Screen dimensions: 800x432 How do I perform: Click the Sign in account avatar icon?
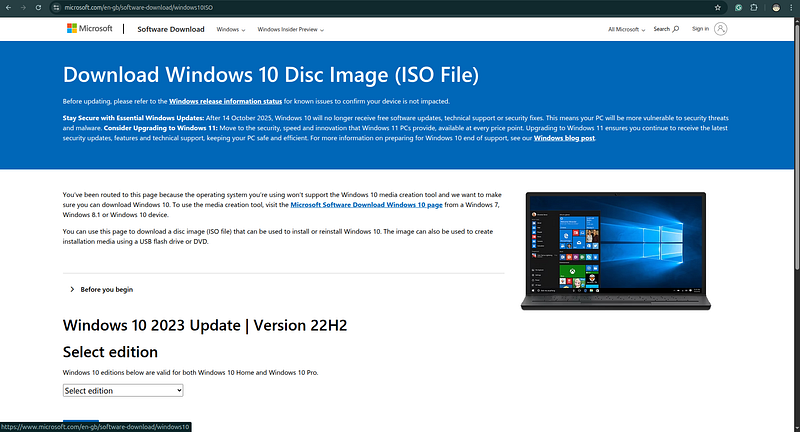coord(720,29)
